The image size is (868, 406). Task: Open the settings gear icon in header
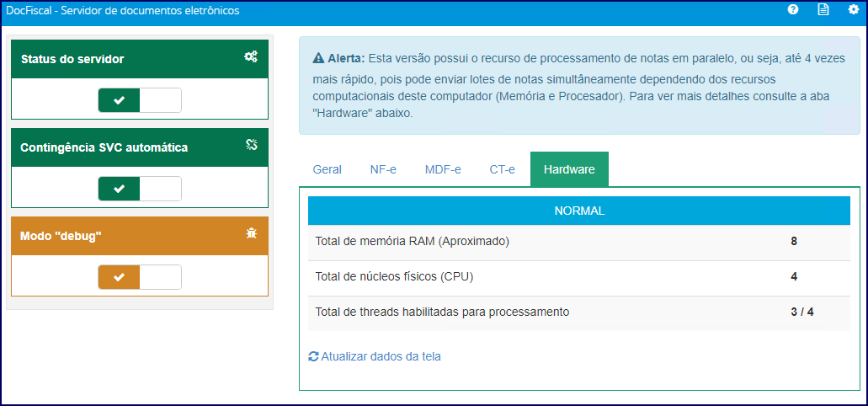[853, 9]
